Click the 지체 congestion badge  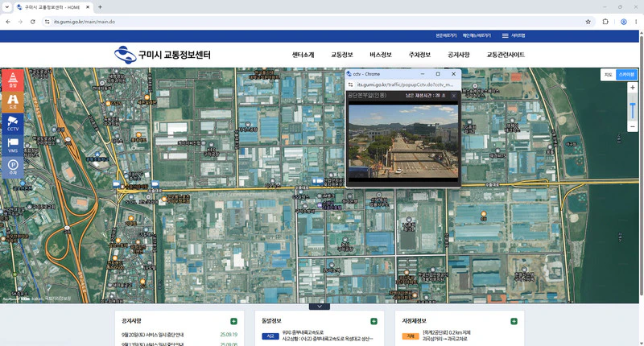411,336
